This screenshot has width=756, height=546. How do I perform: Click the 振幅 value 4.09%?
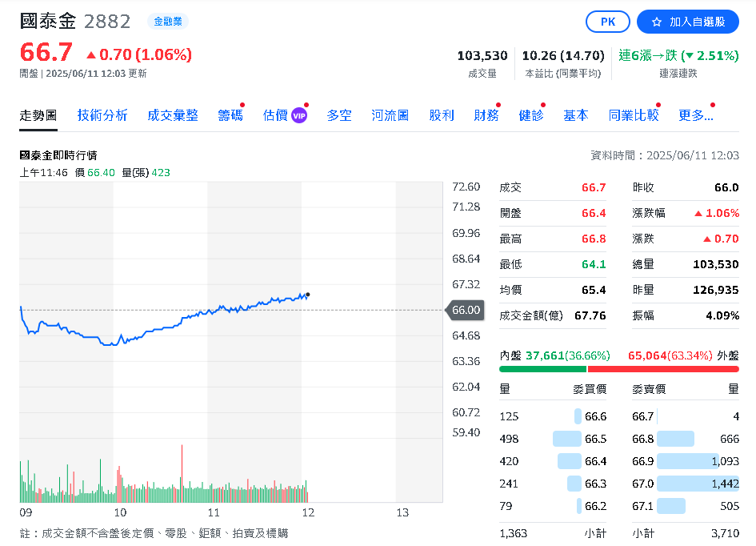[x=722, y=315]
